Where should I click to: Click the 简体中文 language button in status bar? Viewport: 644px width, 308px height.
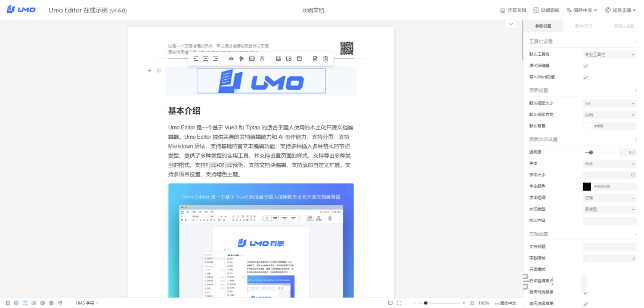pos(506,303)
